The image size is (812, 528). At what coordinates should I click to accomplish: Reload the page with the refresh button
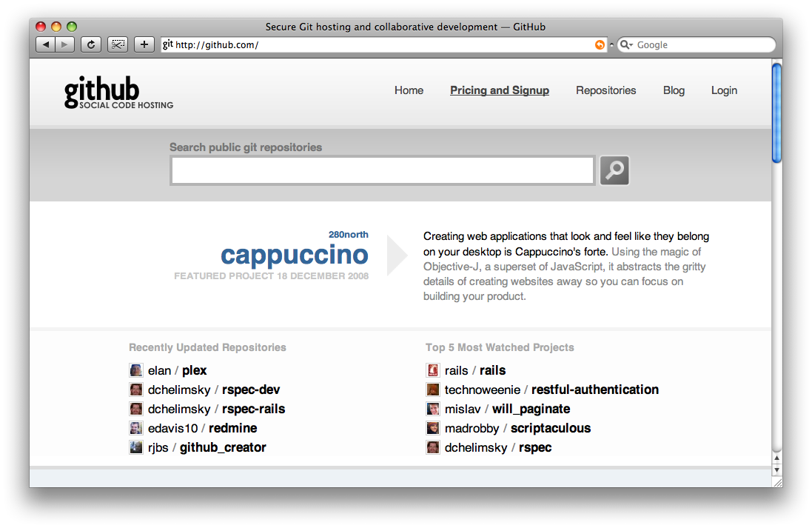pyautogui.click(x=91, y=44)
